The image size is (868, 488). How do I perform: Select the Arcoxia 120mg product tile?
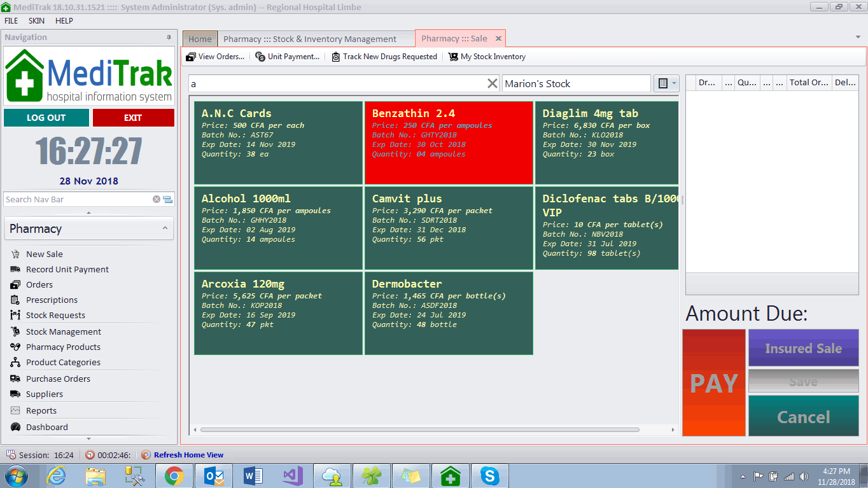click(278, 313)
